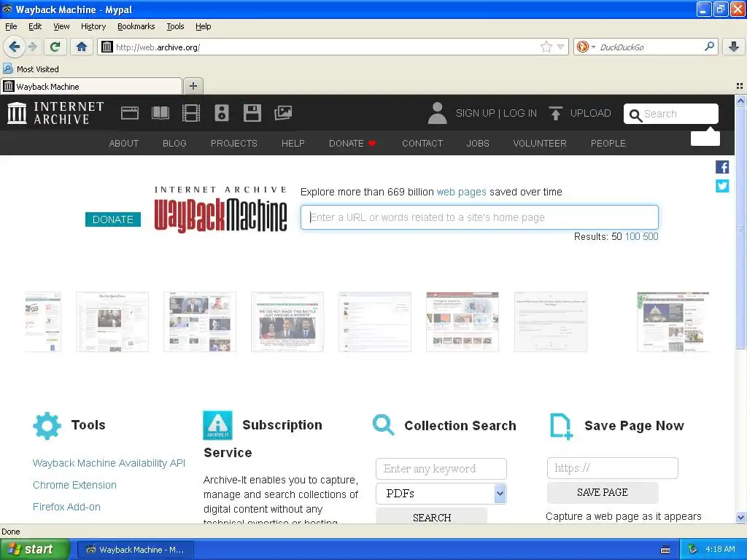Screen dimensions: 747x560
Task: Open the Audio speaker icon
Action: click(222, 113)
